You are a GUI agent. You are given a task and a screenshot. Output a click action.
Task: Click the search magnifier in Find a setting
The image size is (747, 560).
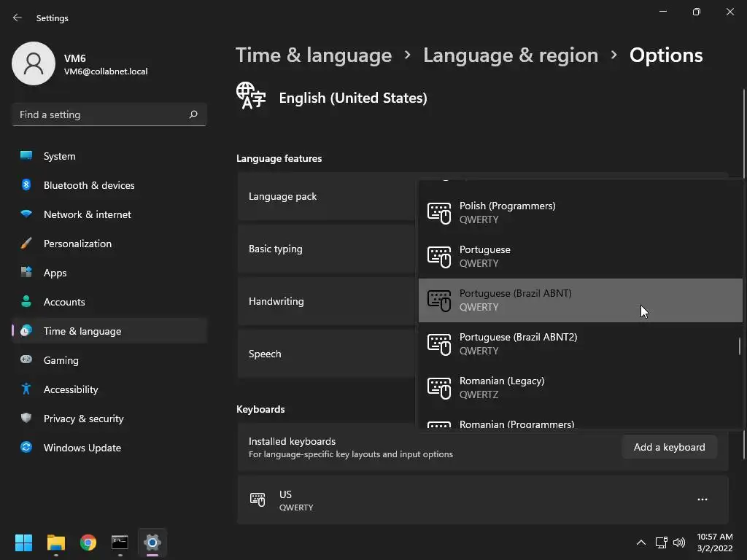(x=193, y=114)
